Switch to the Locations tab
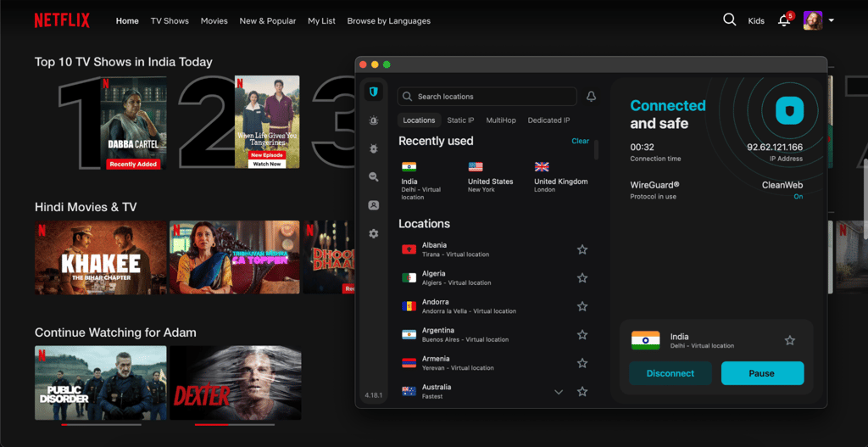 419,120
